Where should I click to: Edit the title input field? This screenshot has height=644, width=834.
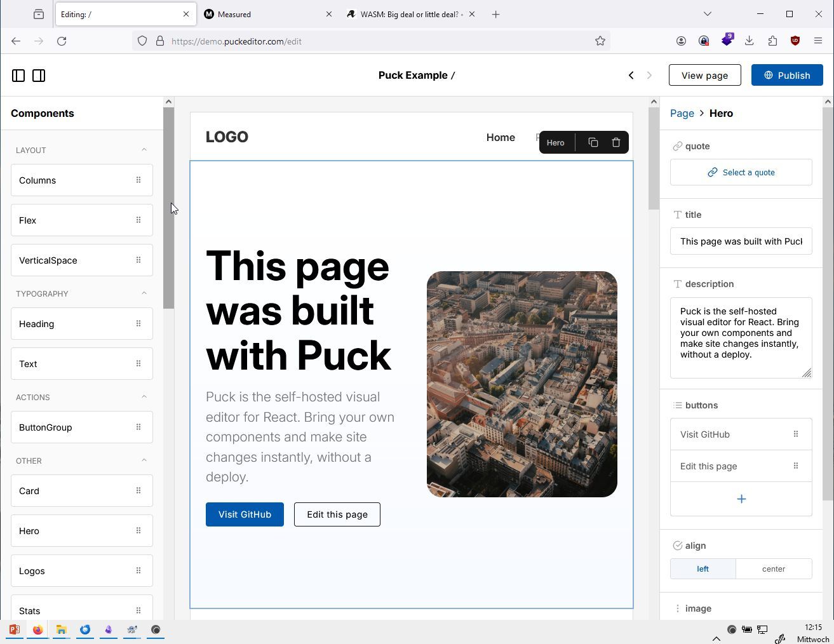tap(741, 241)
